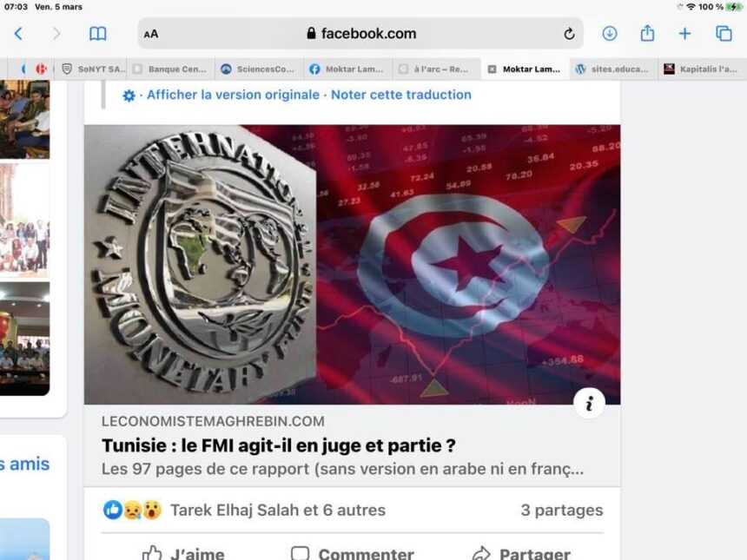This screenshot has height=560, width=747.
Task: Click Noter cette traduction link
Action: [401, 95]
